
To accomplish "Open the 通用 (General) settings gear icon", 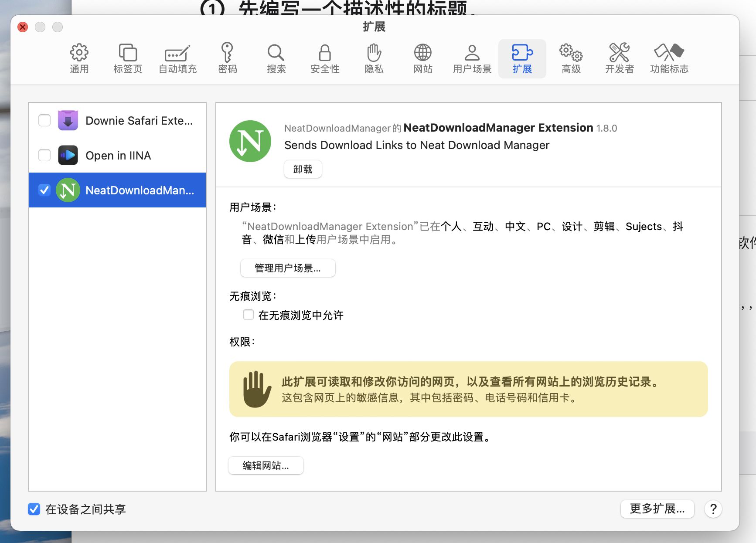I will tap(79, 58).
